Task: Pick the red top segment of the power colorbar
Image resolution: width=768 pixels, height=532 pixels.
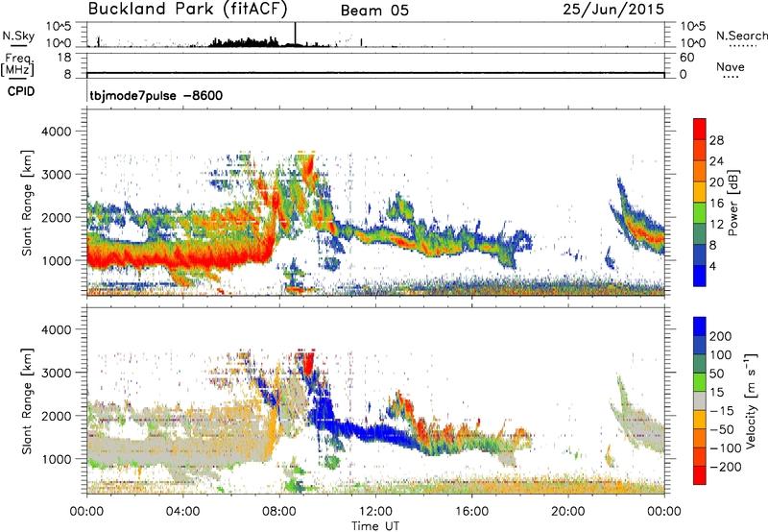Action: point(700,130)
